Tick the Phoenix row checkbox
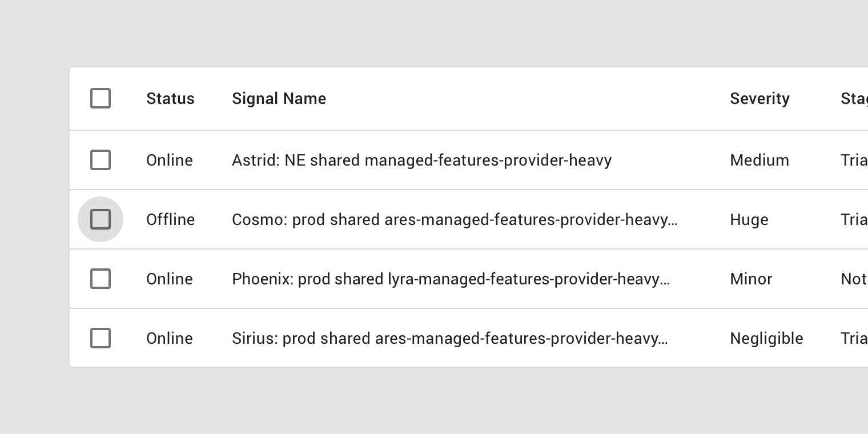 [x=101, y=279]
